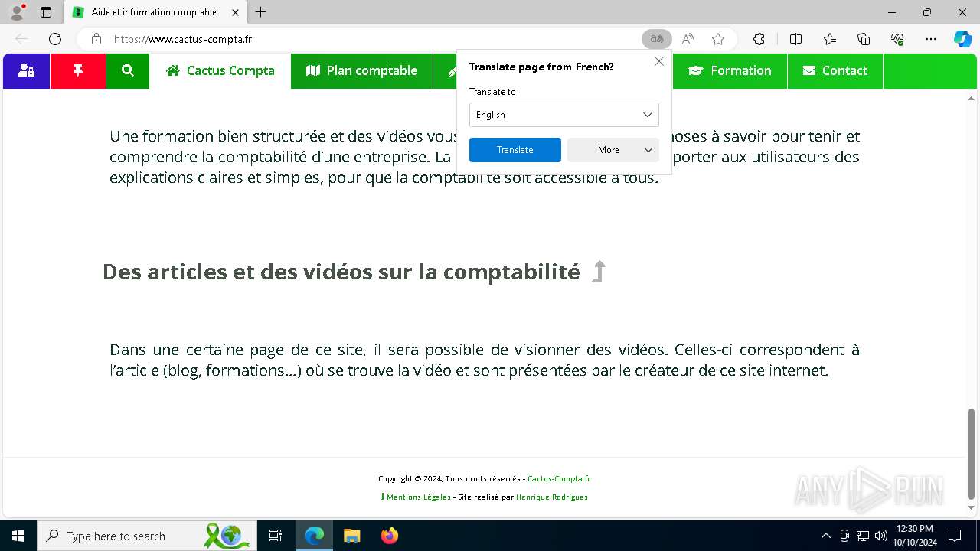Viewport: 980px width, 551px height.
Task: Click the scrollbar up arrow
Action: (972, 99)
